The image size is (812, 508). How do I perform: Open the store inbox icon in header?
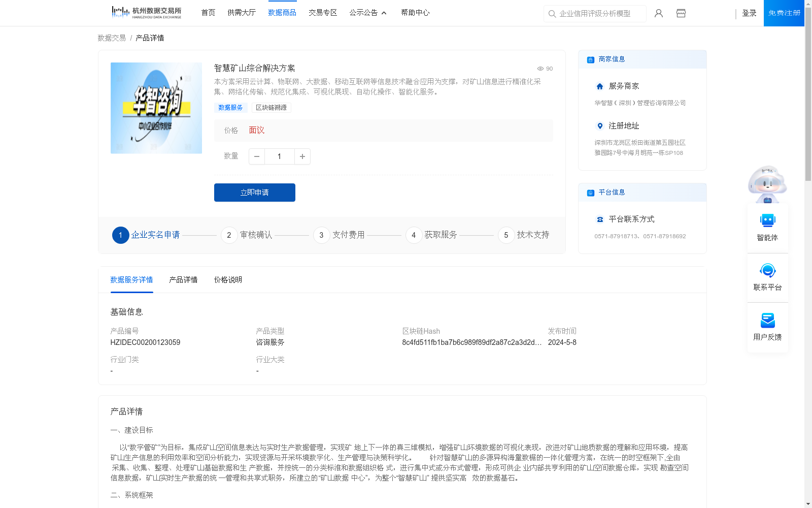681,13
